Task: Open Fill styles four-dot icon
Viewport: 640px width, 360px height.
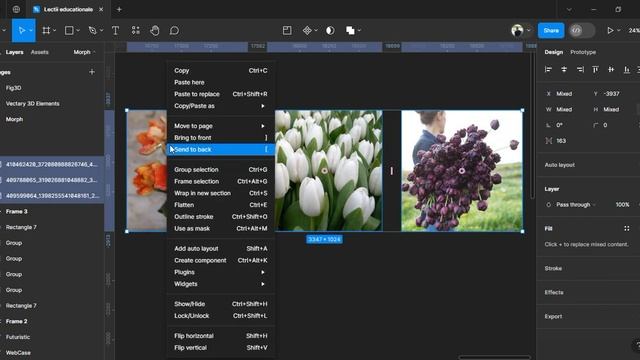Action: 627,229
